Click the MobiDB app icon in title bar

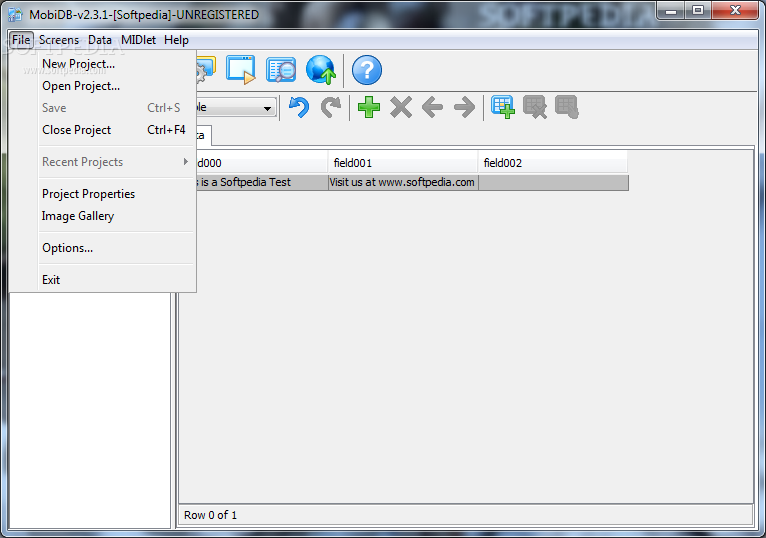click(16, 15)
